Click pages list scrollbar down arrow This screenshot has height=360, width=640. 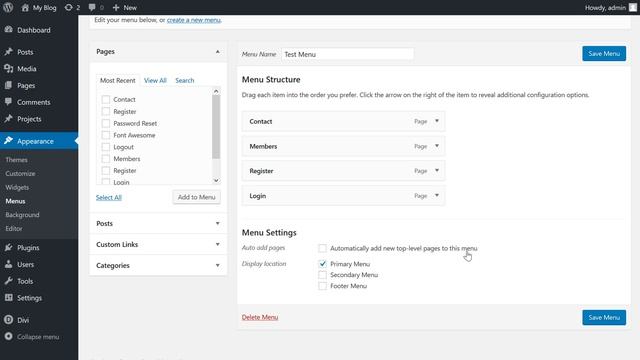click(216, 180)
